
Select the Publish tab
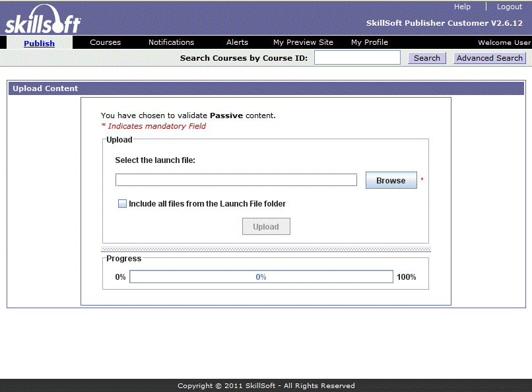click(x=39, y=42)
